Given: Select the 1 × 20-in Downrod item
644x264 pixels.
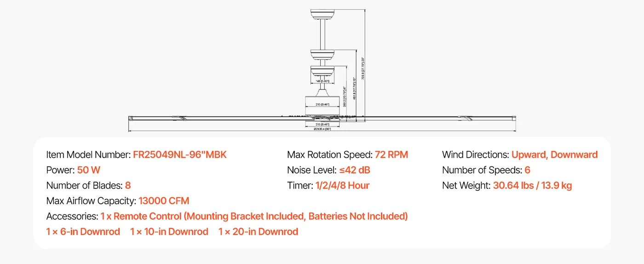Looking at the screenshot, I should click(259, 232).
